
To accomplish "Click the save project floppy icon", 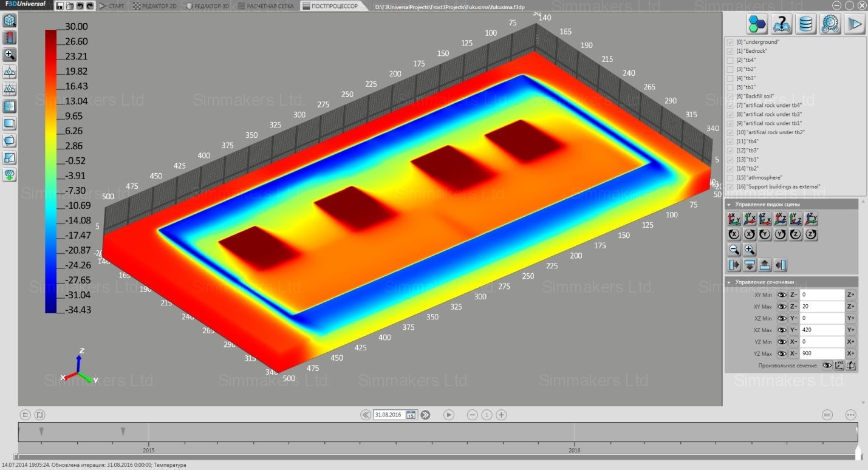I will tap(60, 5).
